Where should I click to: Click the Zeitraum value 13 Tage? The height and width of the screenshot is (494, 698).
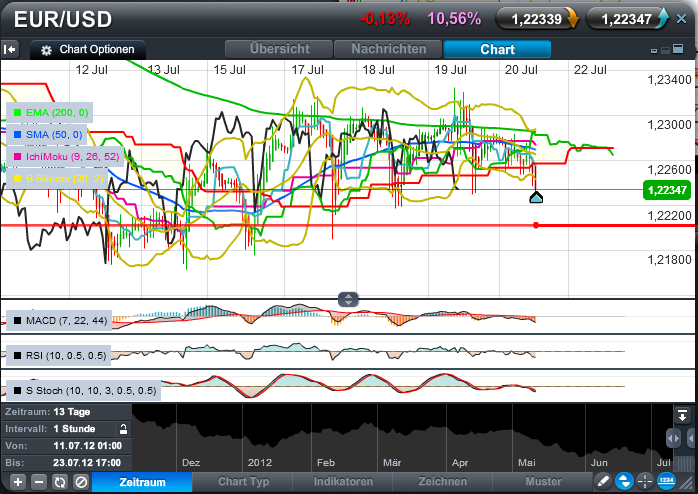point(72,412)
